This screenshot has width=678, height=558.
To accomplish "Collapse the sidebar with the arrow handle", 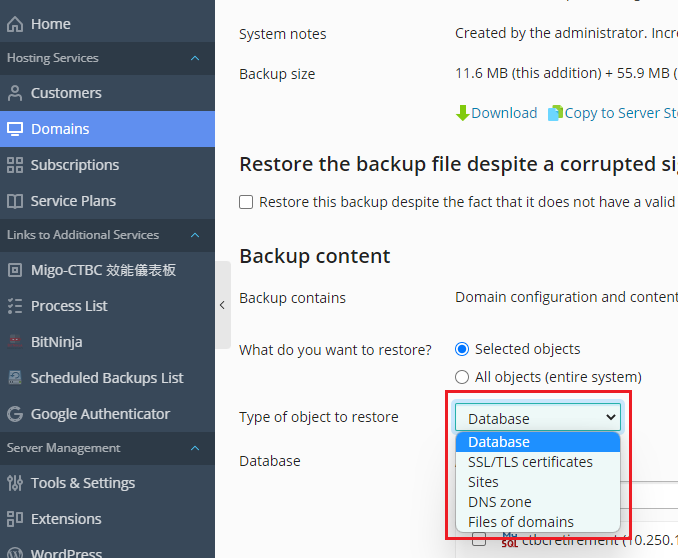I will point(222,306).
